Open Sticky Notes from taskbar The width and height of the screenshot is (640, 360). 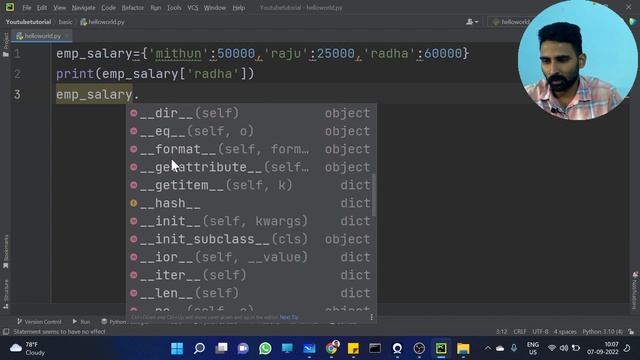[x=353, y=349]
